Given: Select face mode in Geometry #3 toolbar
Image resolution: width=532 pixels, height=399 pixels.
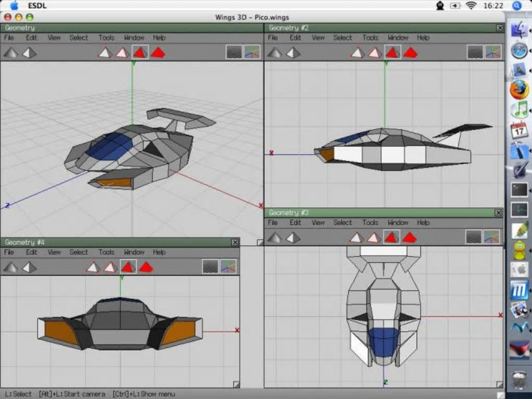Looking at the screenshot, I should (392, 237).
